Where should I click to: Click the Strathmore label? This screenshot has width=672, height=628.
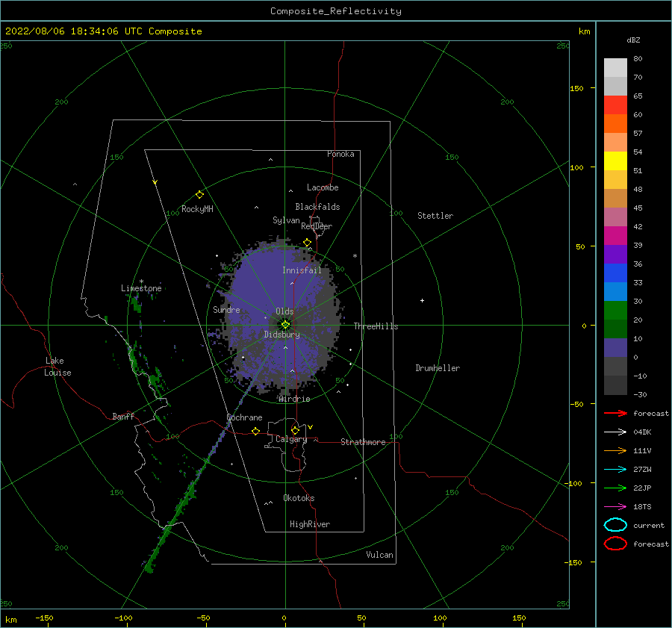[363, 442]
